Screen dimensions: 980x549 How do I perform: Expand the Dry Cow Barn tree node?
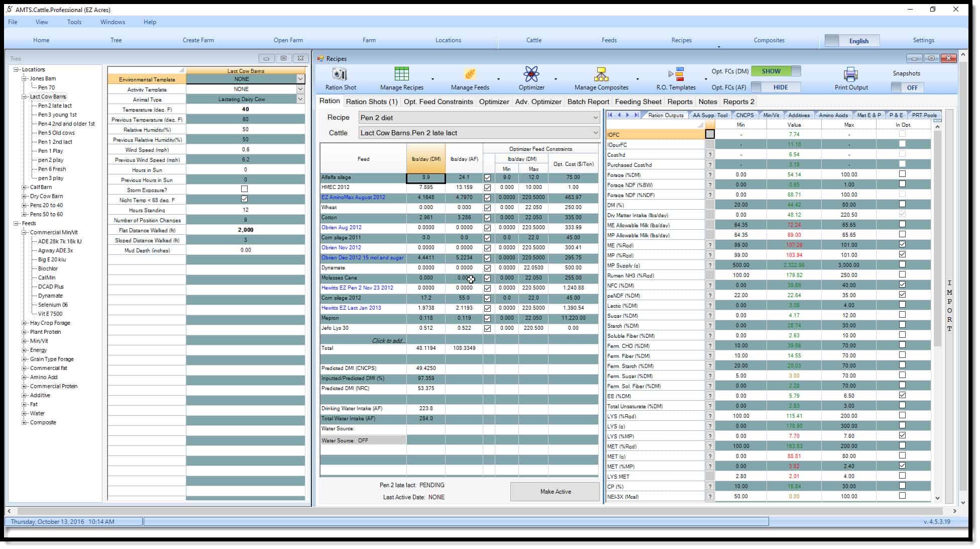point(23,196)
